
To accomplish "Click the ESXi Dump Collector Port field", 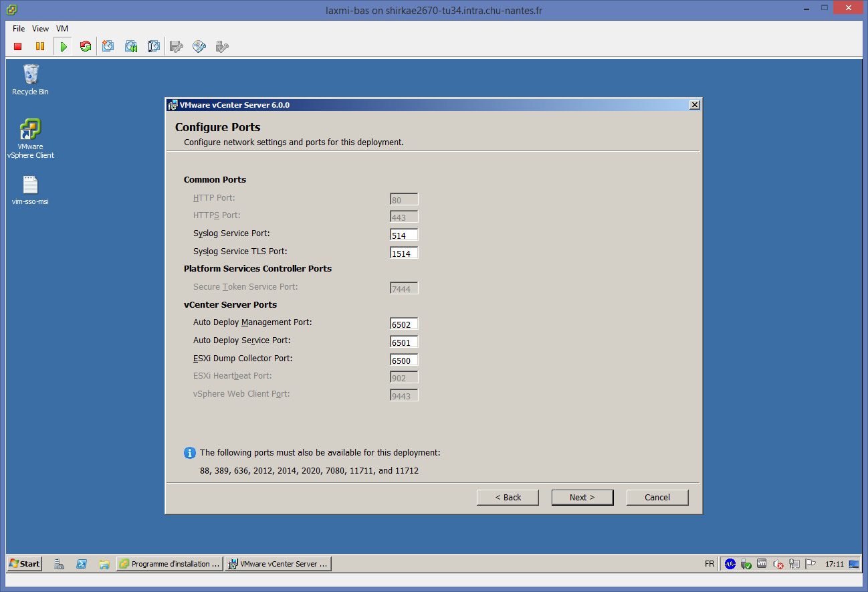I will [x=404, y=360].
